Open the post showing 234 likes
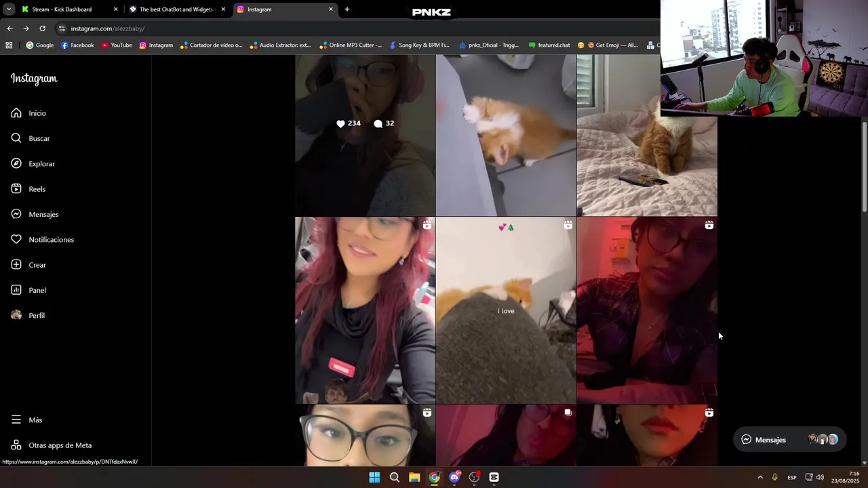 [x=365, y=135]
